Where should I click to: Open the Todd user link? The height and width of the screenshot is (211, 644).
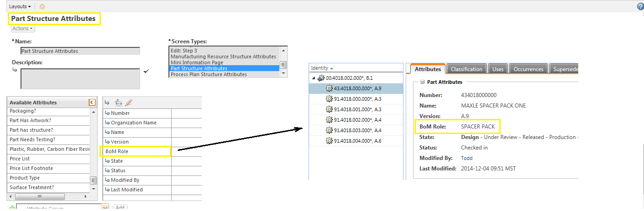[x=467, y=158]
